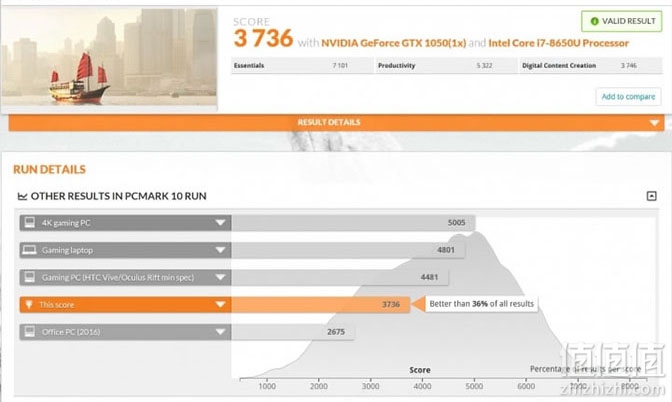Click the Score axis label
The image size is (672, 402).
[x=420, y=370]
